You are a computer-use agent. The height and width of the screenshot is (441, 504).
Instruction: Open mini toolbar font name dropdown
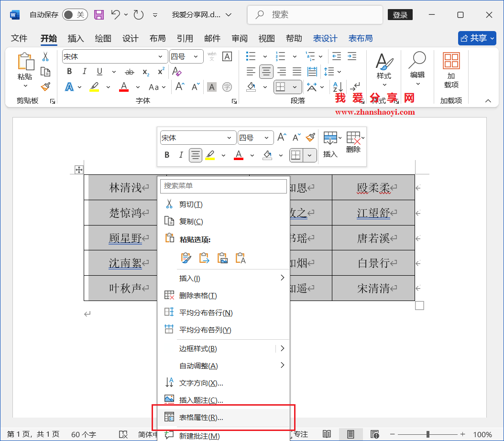tap(229, 138)
